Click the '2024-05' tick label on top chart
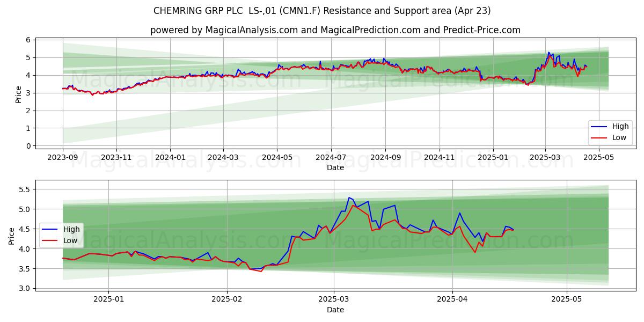The height and width of the screenshot is (322, 644). coord(277,158)
